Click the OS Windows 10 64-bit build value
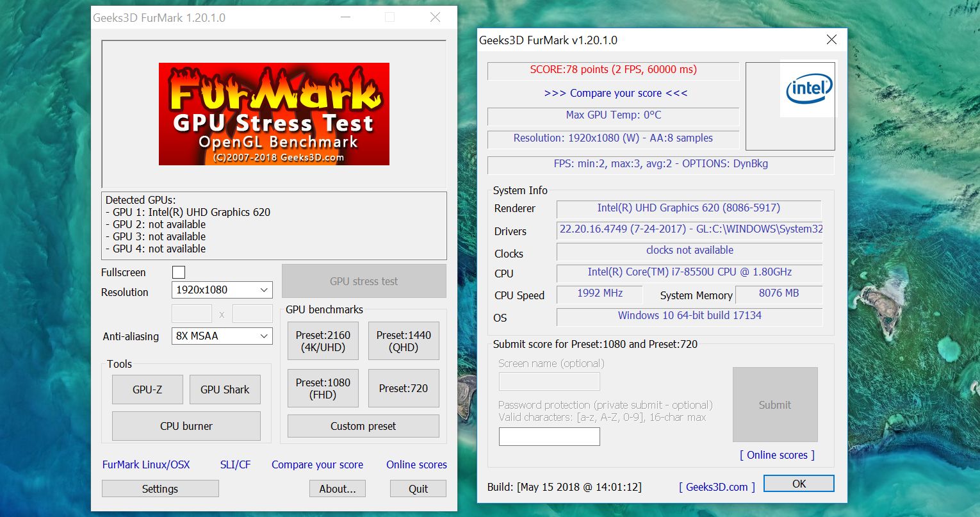The height and width of the screenshot is (517, 980). coord(689,316)
